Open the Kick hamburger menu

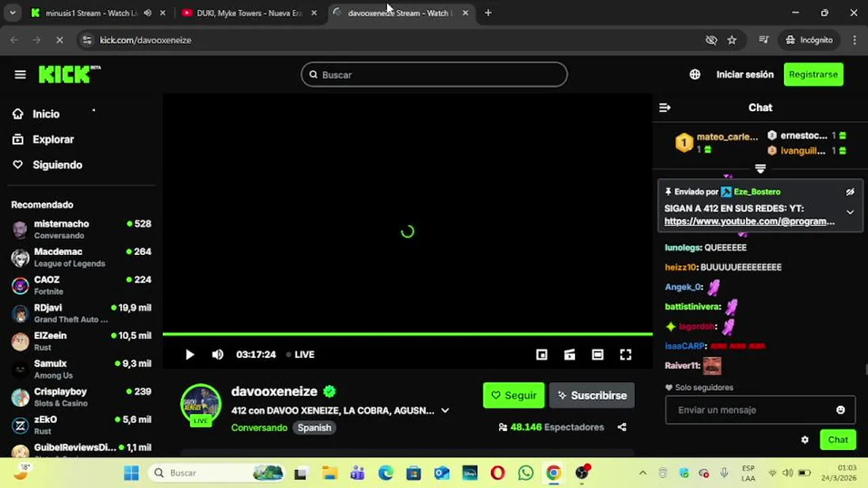(20, 75)
